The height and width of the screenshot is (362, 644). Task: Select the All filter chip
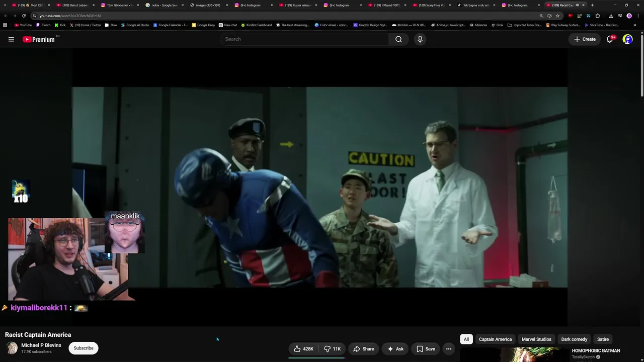[466, 339]
